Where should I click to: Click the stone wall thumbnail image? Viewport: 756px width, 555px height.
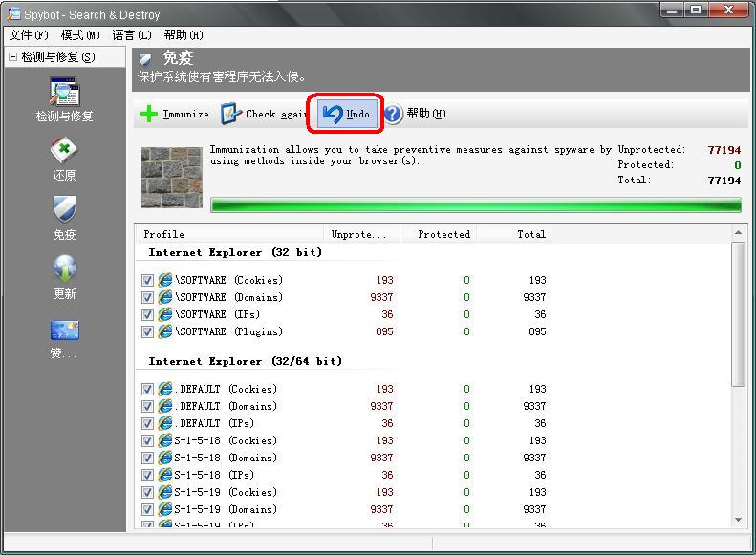pos(172,178)
